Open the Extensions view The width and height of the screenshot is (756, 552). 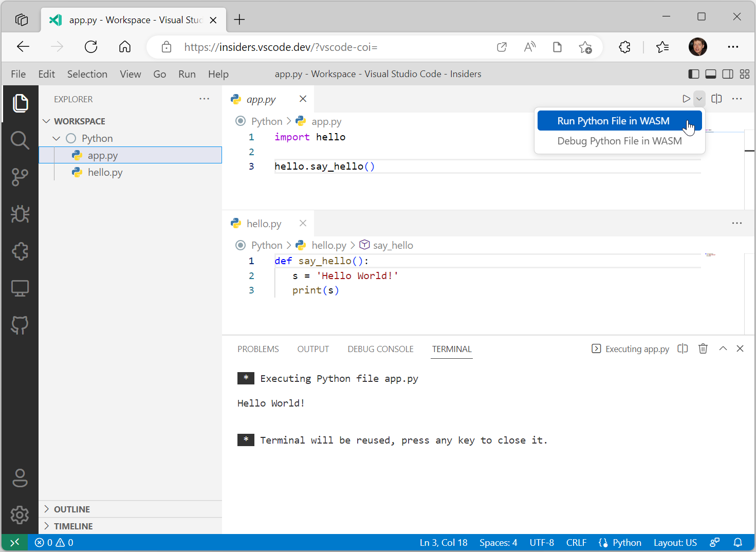[20, 251]
